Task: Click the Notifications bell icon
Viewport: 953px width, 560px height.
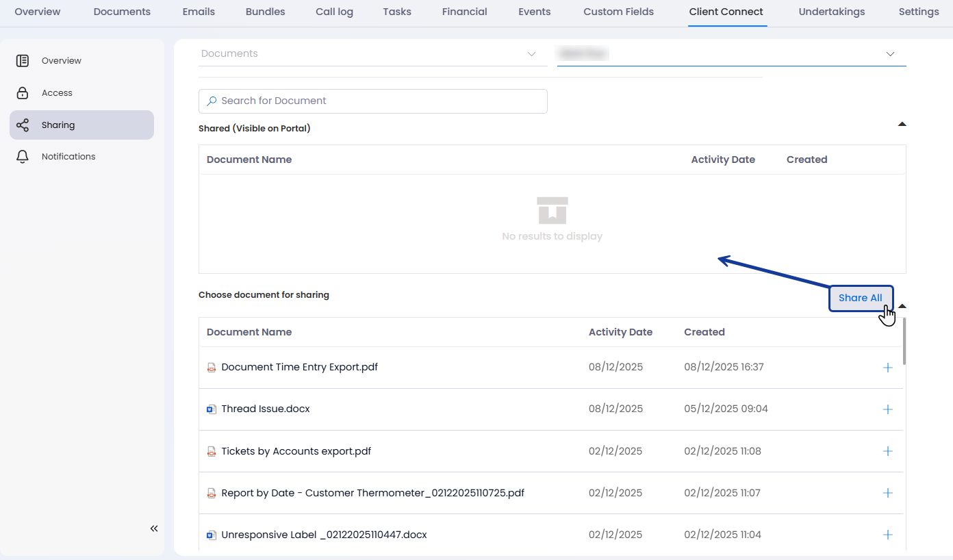Action: tap(23, 157)
